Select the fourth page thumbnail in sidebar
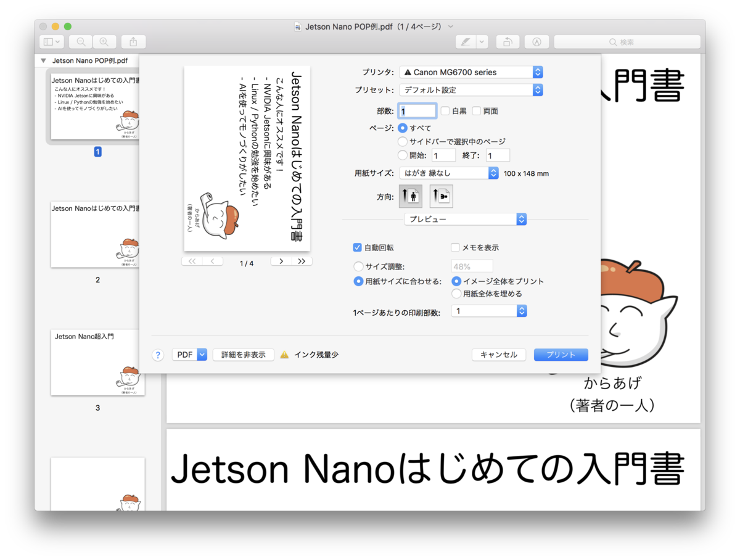 click(x=97, y=484)
